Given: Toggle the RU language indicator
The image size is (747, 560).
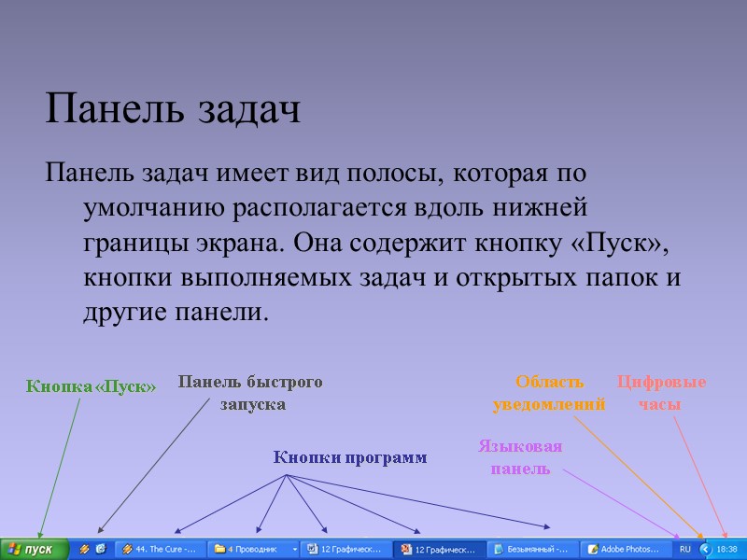Looking at the screenshot, I should click(684, 549).
